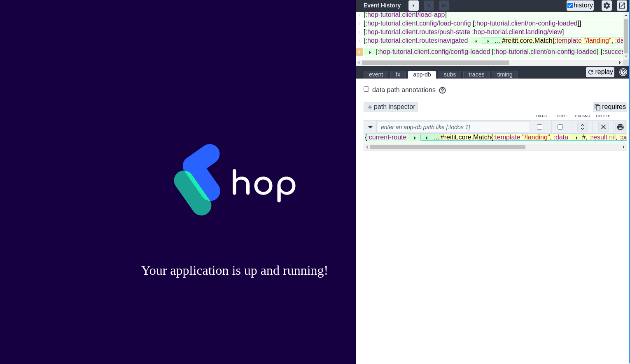This screenshot has width=630, height=364.
Task: Expand the :current-route value in app-db
Action: click(x=415, y=137)
